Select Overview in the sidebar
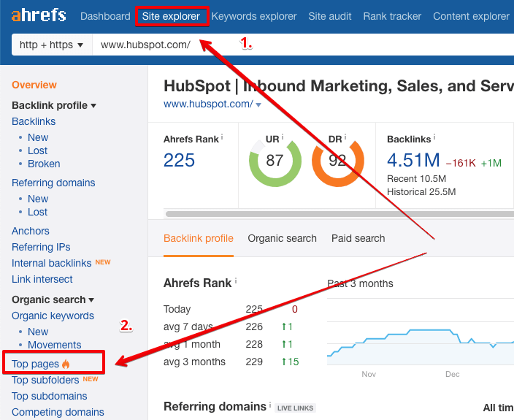Image resolution: width=514 pixels, height=420 pixels. coord(34,85)
